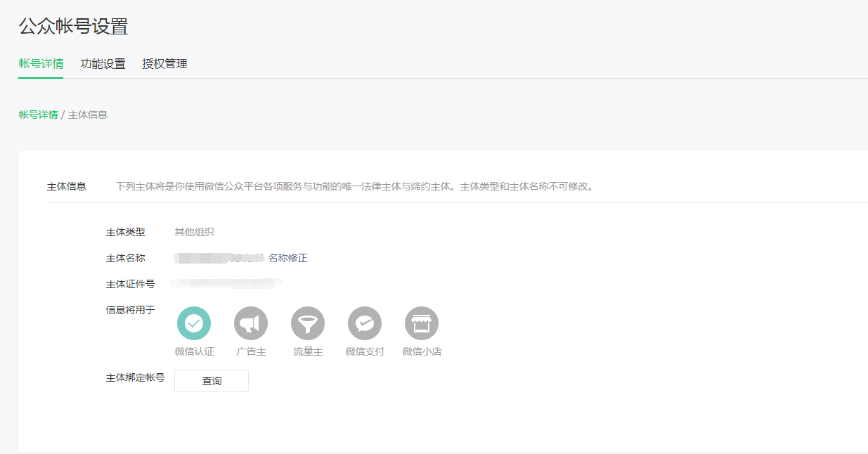868x454 pixels.
Task: Click the 微信支付 caption text
Action: [365, 351]
